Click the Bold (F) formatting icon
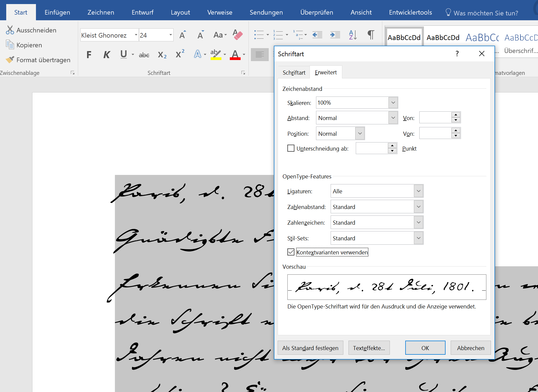 [x=89, y=55]
